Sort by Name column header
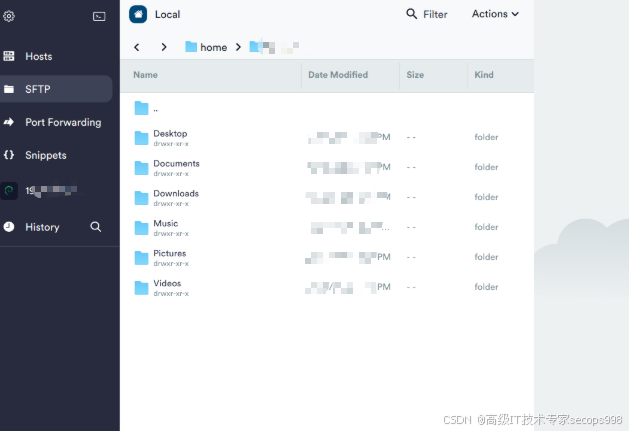Image resolution: width=629 pixels, height=431 pixels. (145, 75)
